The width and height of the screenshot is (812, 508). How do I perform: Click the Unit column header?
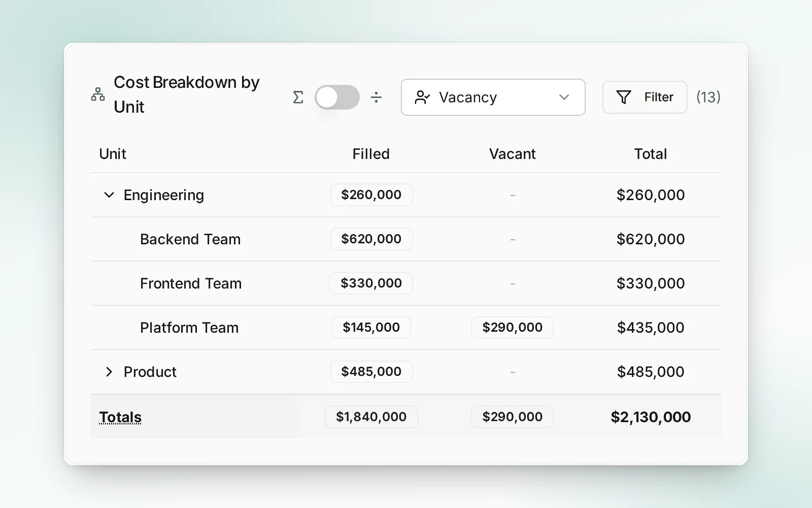tap(113, 154)
